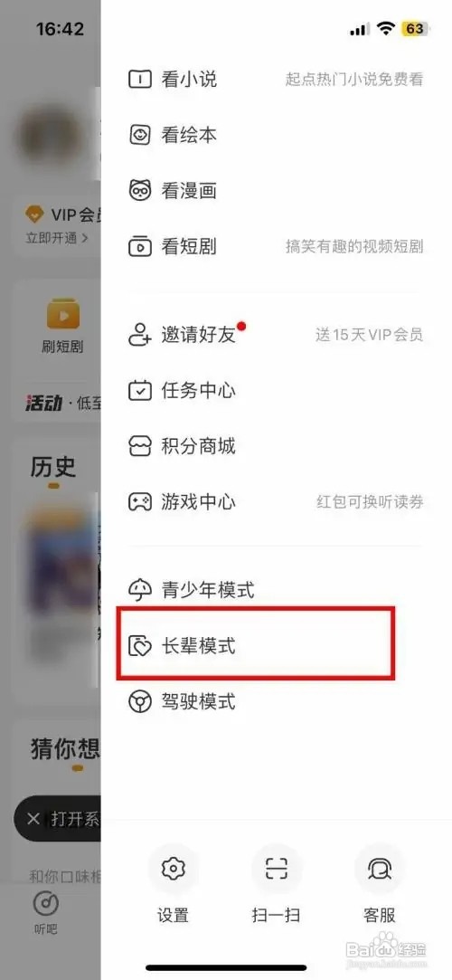
Task: Tap the 积分商城 shop icon
Action: point(140,446)
